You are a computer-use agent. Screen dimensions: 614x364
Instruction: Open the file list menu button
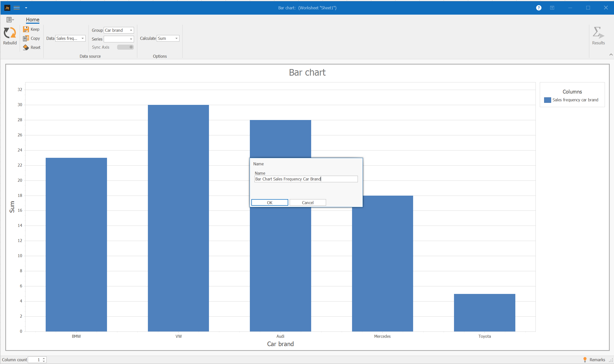[10, 20]
